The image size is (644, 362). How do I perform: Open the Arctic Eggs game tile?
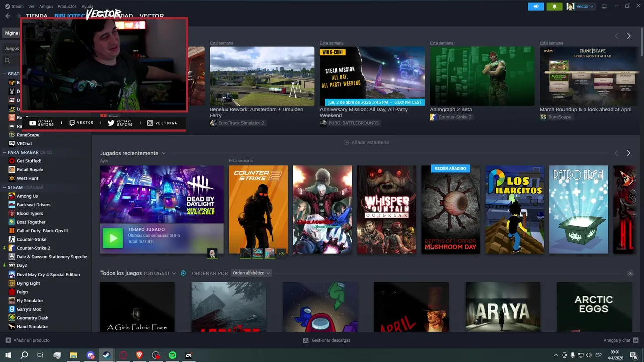pos(595,306)
